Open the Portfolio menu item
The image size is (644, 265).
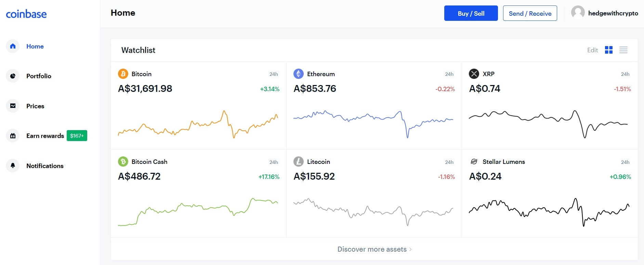(39, 76)
